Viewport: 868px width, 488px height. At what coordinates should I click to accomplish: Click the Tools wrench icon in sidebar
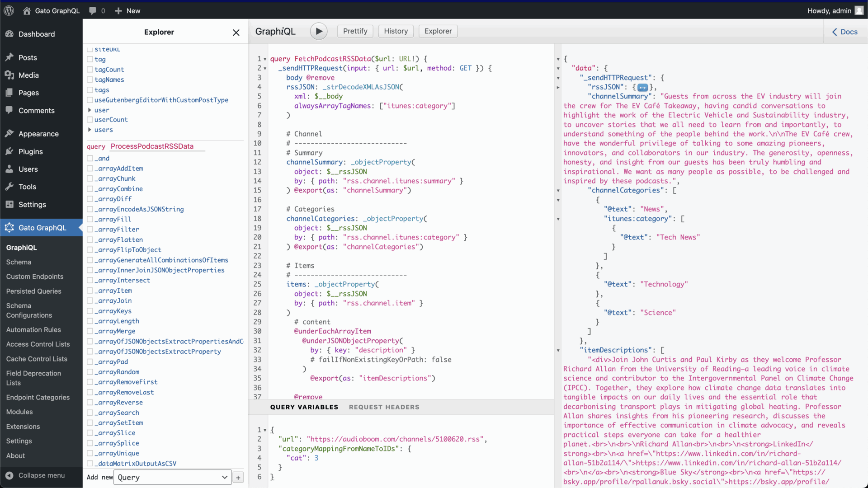(x=9, y=186)
